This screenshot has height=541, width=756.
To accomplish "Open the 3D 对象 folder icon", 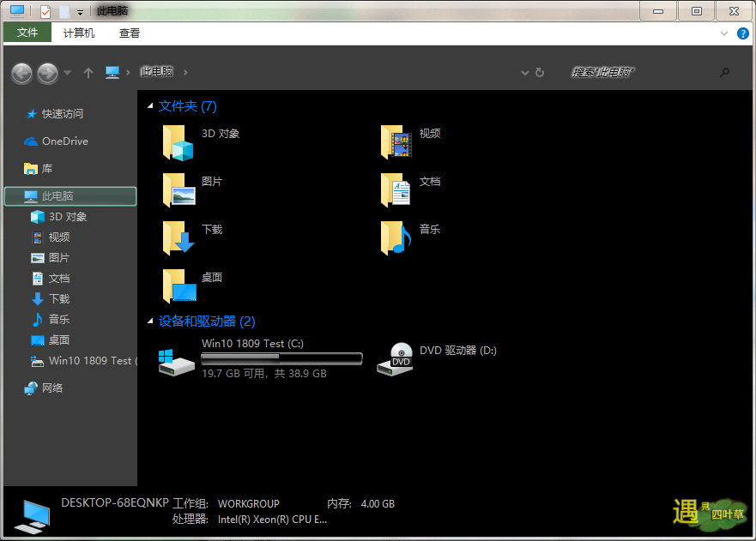I will tap(178, 142).
